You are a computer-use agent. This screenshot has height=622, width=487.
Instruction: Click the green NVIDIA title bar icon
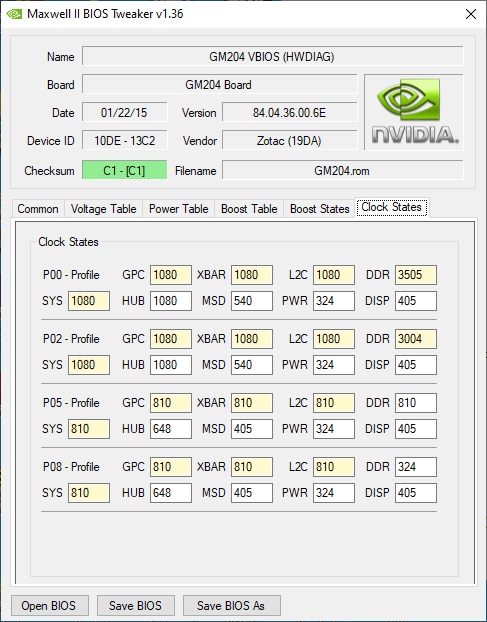click(14, 14)
